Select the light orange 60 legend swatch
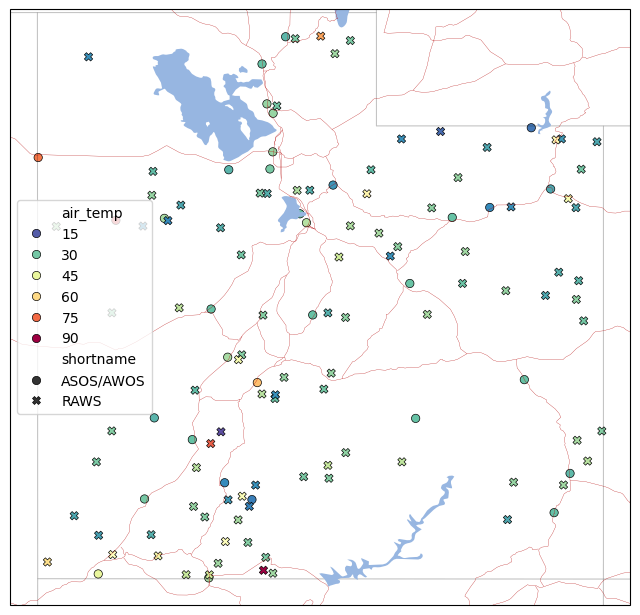This screenshot has width=640, height=615. [36, 297]
